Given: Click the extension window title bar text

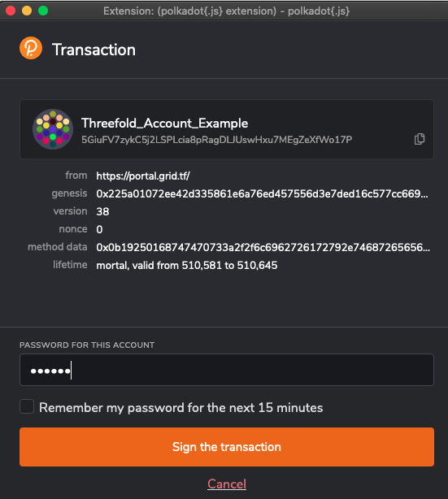Looking at the screenshot, I should click(x=226, y=11).
